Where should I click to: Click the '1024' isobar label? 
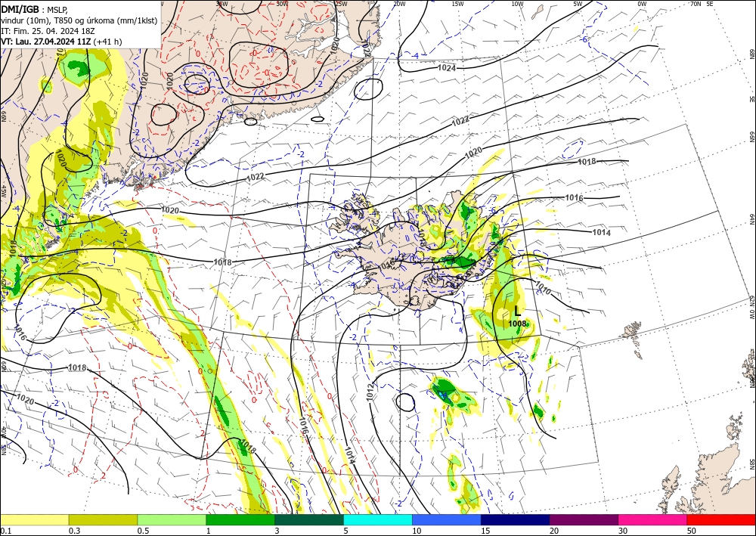[x=447, y=68]
